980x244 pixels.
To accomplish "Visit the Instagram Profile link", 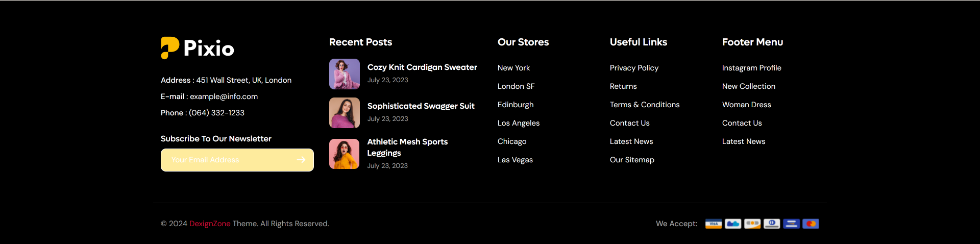I will click(751, 68).
